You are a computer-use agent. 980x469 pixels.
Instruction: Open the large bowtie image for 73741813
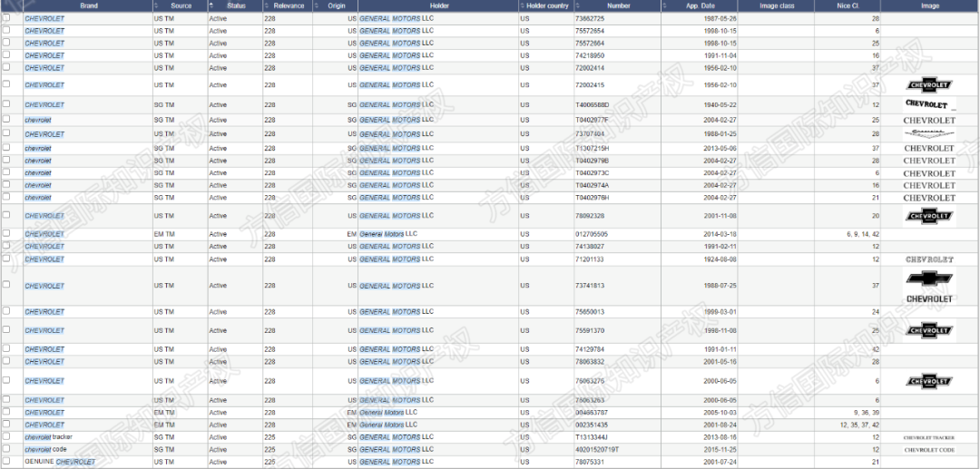coord(929,286)
